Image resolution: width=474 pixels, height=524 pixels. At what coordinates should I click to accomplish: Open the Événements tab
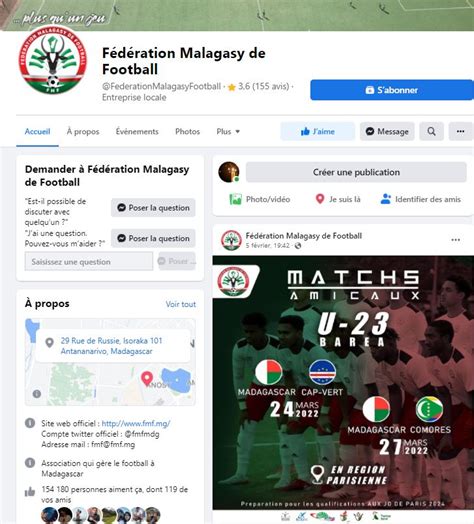pos(137,132)
